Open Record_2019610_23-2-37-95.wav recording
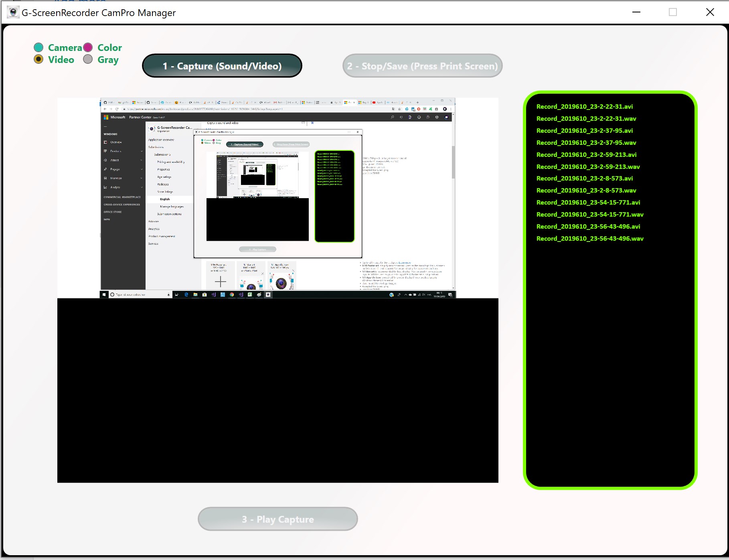The height and width of the screenshot is (560, 729). (586, 142)
